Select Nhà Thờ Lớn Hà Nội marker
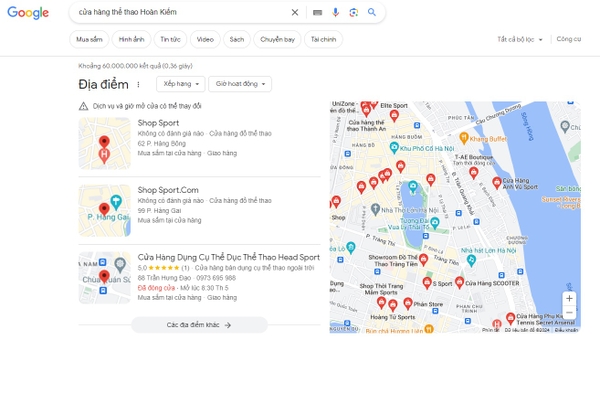The image size is (600, 403). [375, 209]
